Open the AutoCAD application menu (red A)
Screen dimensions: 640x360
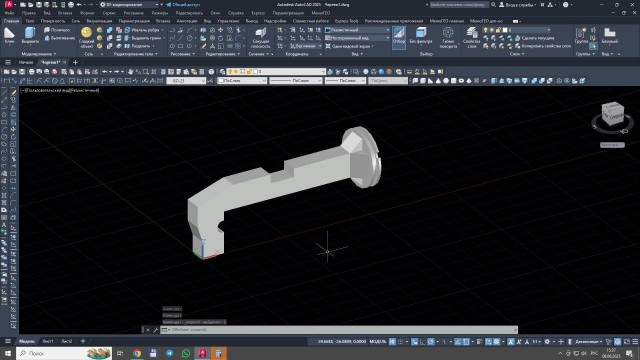click(x=9, y=4)
